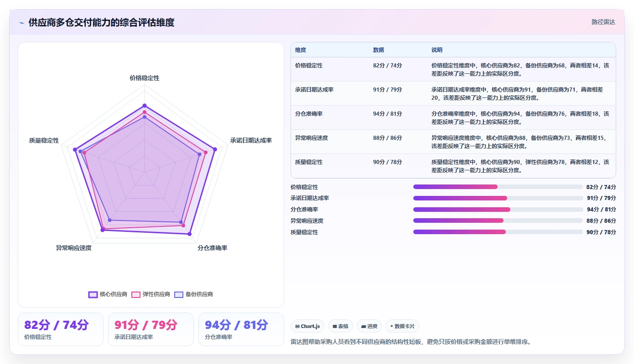Click the 价格稳定性 progress bar
The width and height of the screenshot is (634, 364).
coord(498,187)
